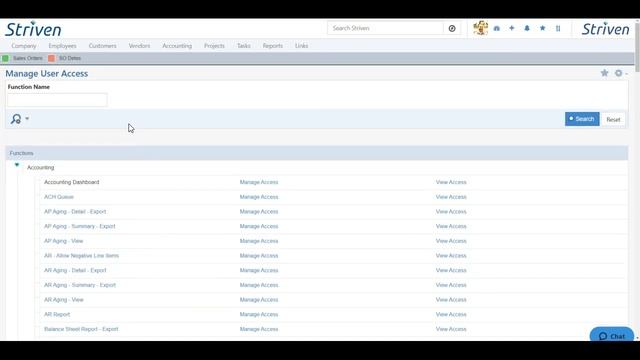Image resolution: width=640 pixels, height=360 pixels.
Task: Open the SO Dates bookmark link
Action: [70, 58]
